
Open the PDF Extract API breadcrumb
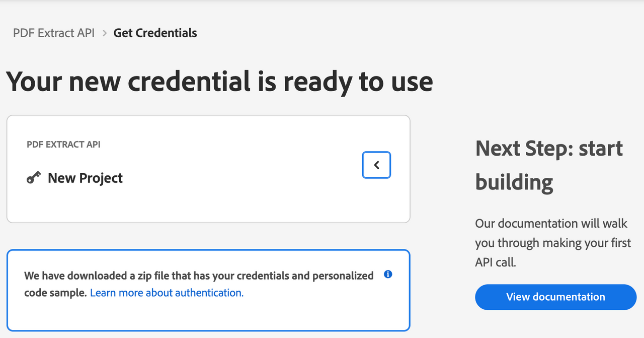(54, 33)
